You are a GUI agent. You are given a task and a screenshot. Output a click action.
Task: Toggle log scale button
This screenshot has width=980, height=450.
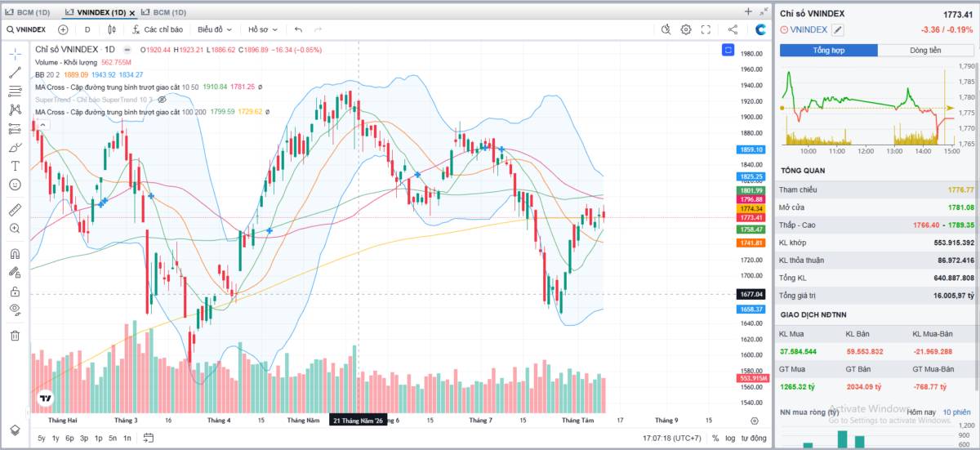click(x=730, y=439)
